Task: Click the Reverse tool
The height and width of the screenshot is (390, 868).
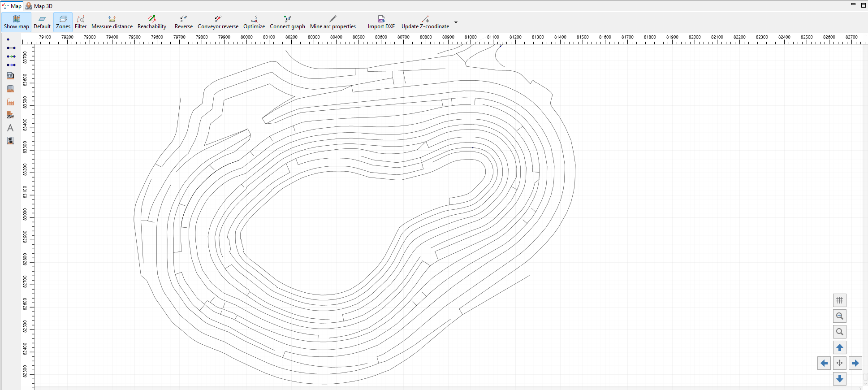Action: (x=184, y=22)
